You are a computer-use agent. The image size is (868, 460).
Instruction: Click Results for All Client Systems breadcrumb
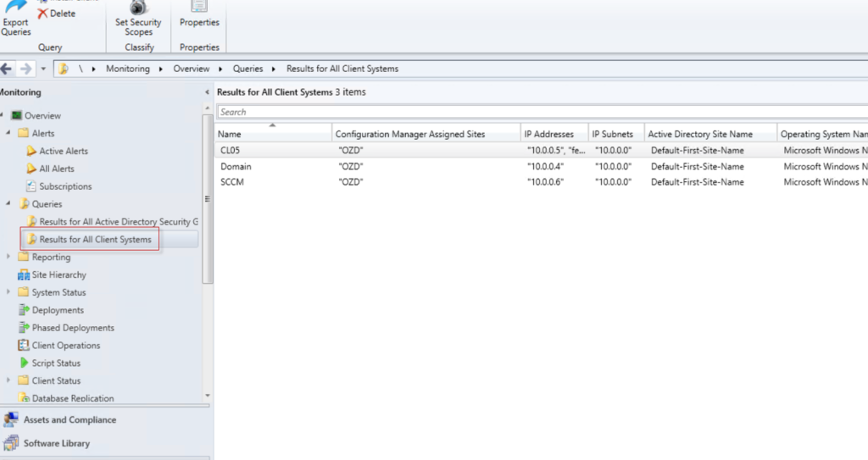[342, 69]
